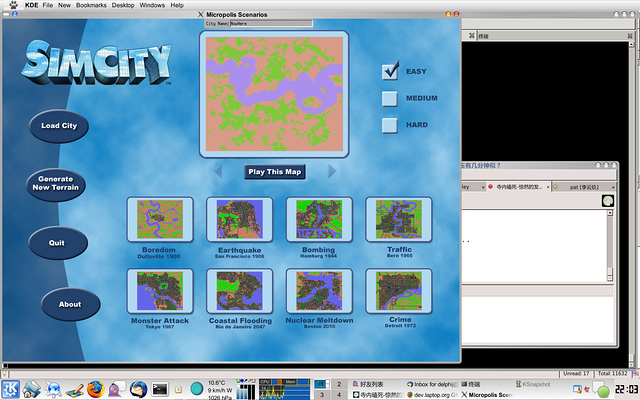Open the KDE File menu
The width and height of the screenshot is (640, 400).
[x=48, y=5]
